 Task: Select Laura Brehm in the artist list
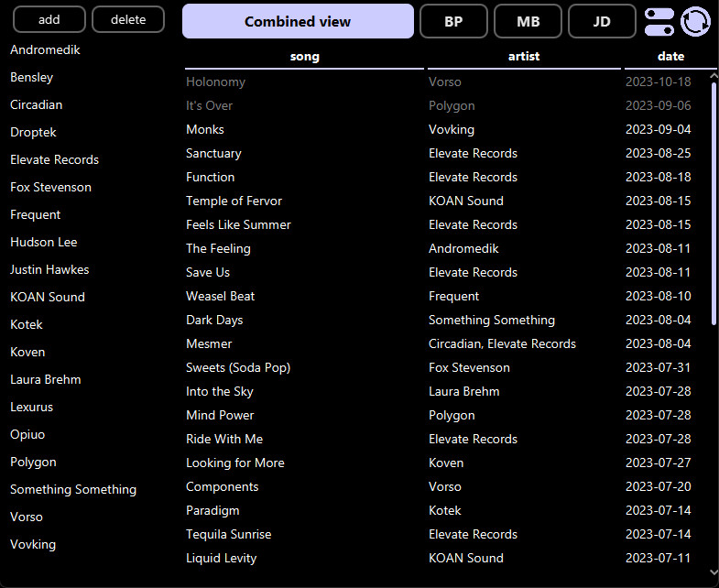(46, 380)
